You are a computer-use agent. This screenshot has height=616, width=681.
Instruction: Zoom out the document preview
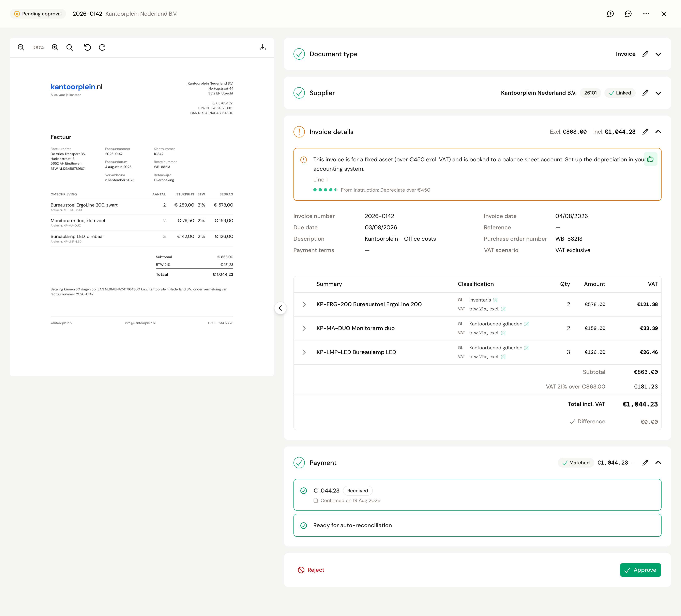point(21,48)
